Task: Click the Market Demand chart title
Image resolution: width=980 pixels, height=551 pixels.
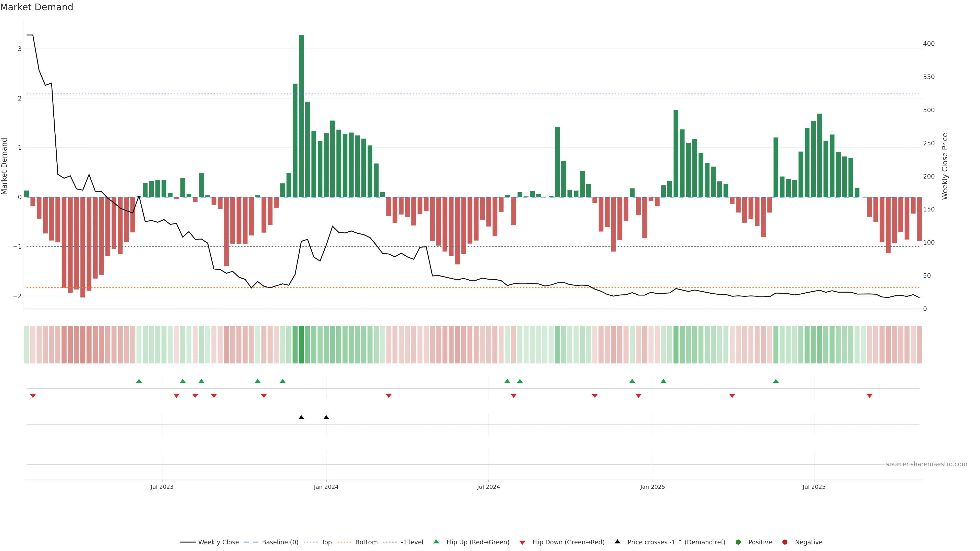Action: click(36, 7)
